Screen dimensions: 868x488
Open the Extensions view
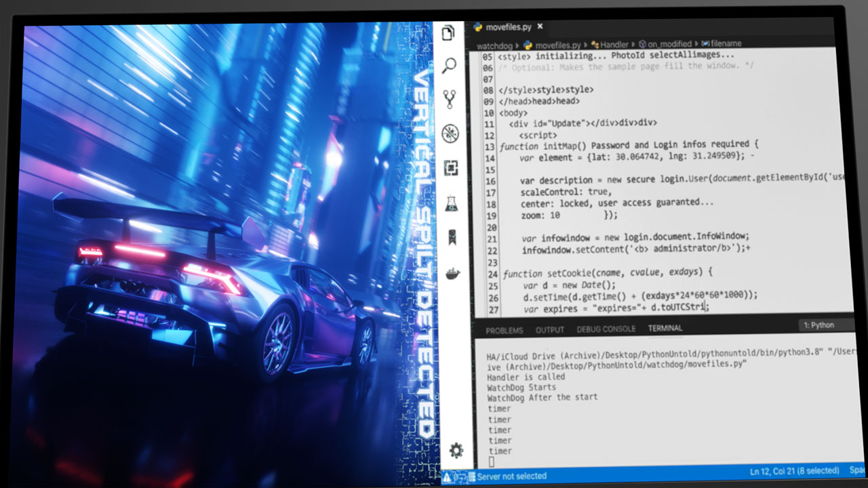click(450, 167)
